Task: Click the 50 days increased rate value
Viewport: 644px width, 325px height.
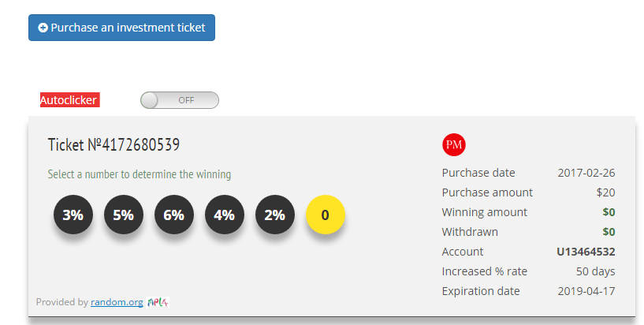Action: tap(595, 271)
